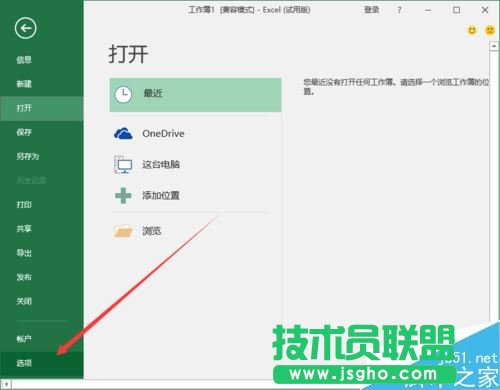Send negative feedback with the frown face
500x390 pixels.
490,31
